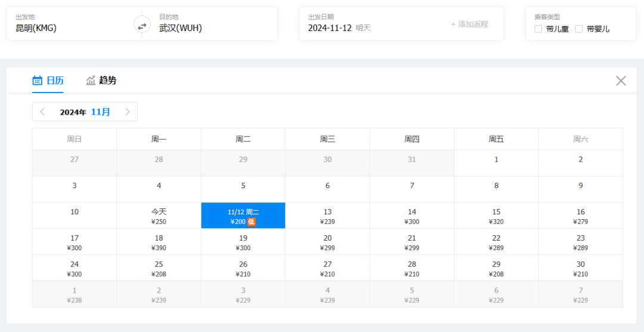Select November 29 priced ¥208

coord(496,268)
